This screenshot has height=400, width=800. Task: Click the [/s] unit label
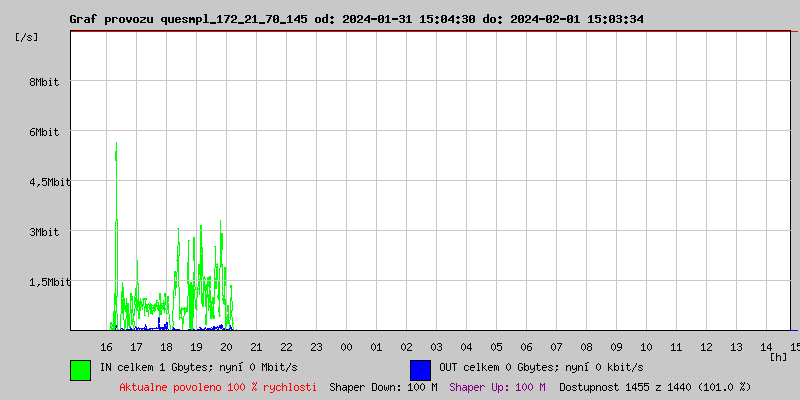[x=28, y=37]
